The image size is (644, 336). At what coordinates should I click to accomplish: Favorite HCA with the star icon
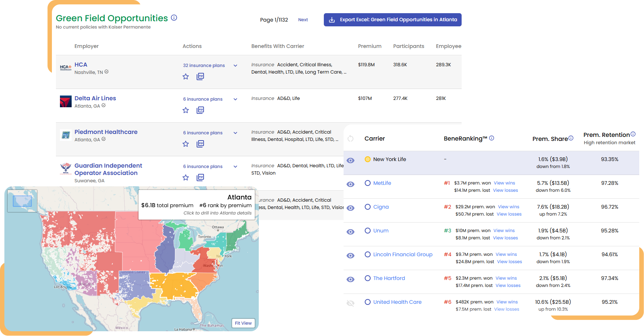pos(186,76)
